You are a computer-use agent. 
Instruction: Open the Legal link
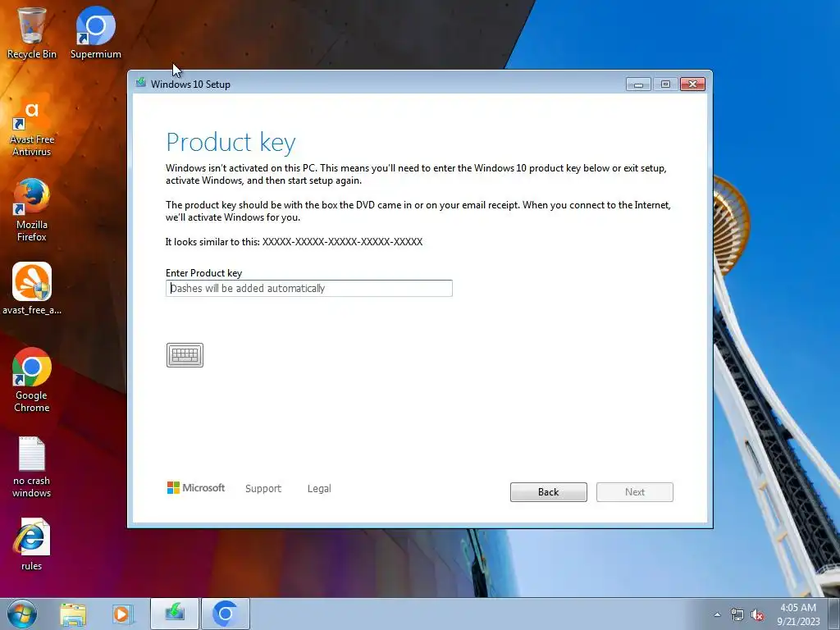[319, 489]
